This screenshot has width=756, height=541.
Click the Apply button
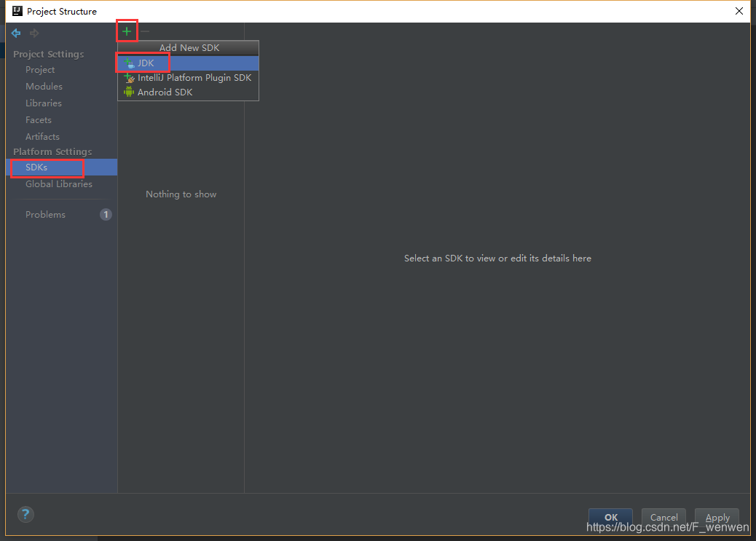click(x=717, y=517)
